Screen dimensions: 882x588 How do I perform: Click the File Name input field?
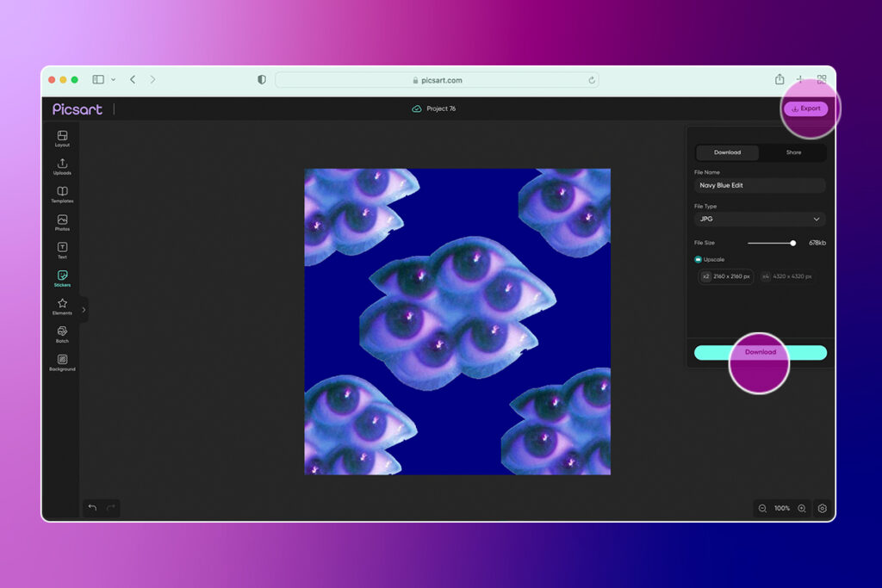tap(760, 185)
